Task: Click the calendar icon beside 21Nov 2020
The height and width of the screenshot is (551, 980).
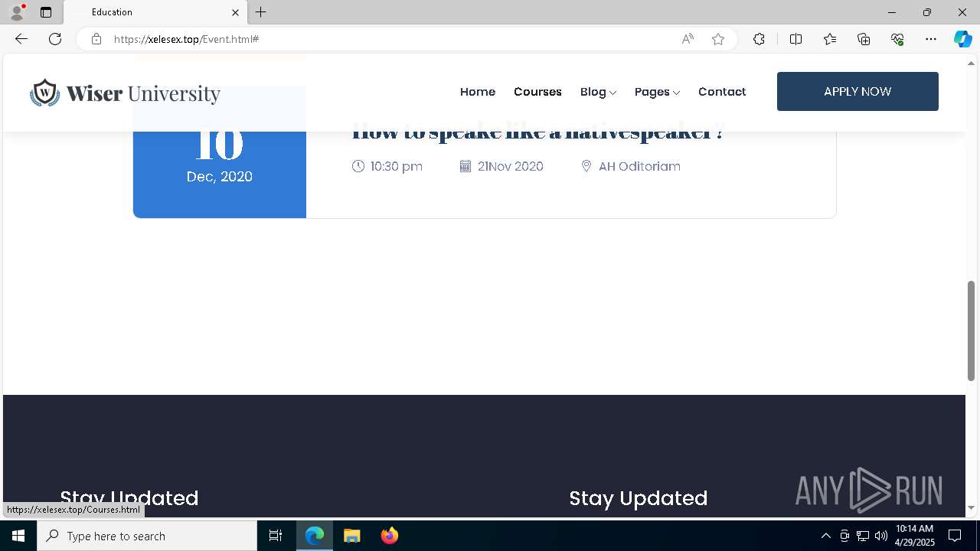Action: click(x=465, y=166)
